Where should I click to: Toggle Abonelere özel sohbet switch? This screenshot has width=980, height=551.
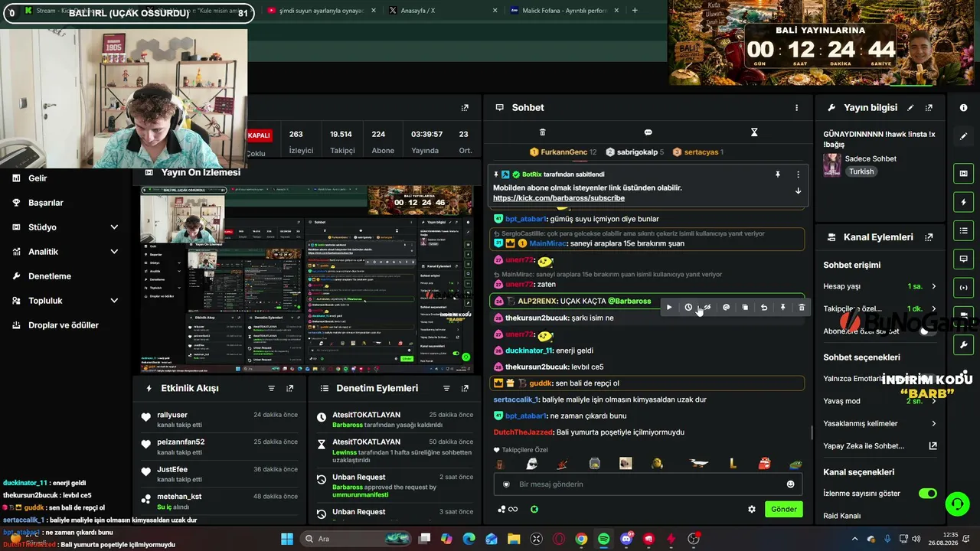point(928,331)
